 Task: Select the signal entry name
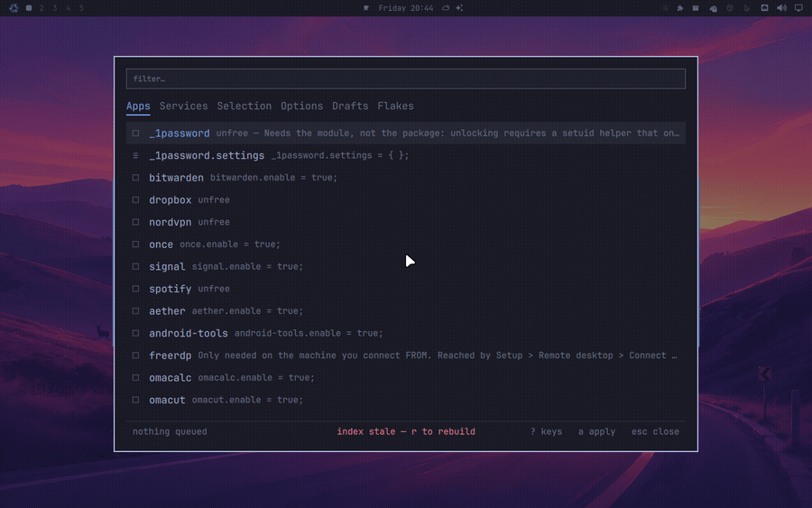[x=167, y=267]
